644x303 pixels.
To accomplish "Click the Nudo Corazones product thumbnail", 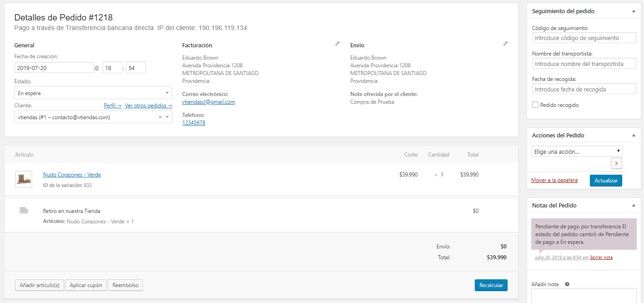I will pyautogui.click(x=24, y=179).
